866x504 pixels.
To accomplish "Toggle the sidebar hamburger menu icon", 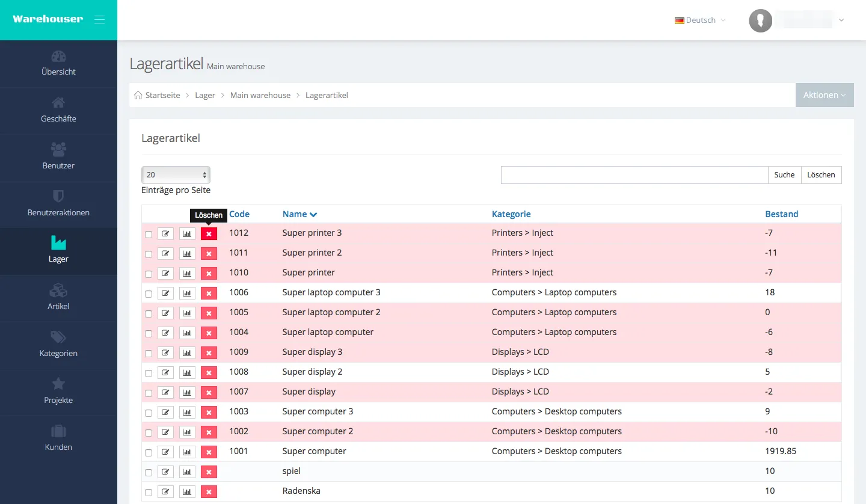I will click(x=100, y=20).
